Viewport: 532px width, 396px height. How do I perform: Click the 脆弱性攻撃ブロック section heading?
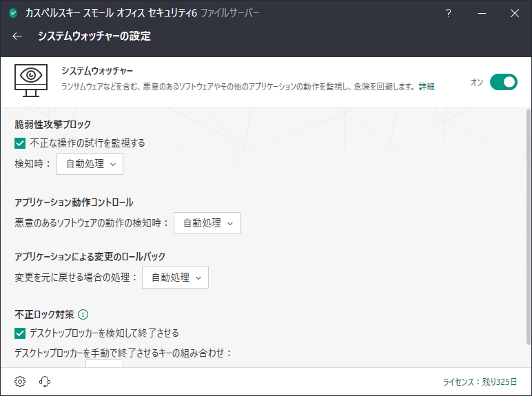[52, 125]
